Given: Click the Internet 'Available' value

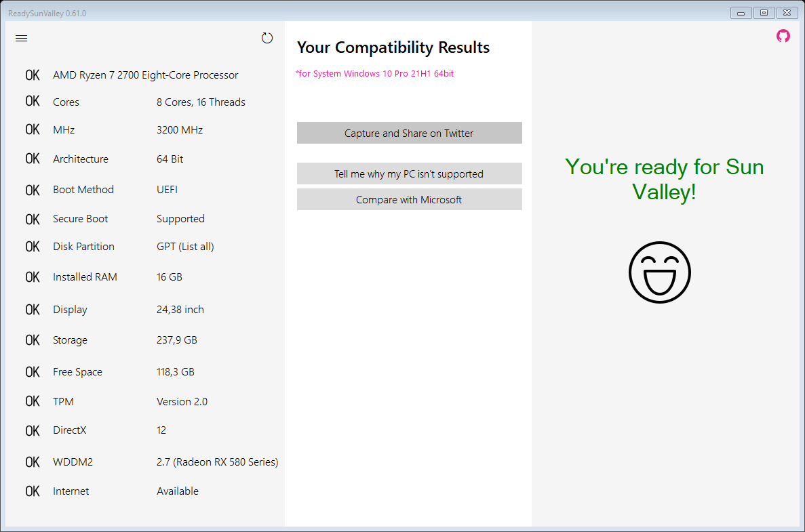Looking at the screenshot, I should 178,491.
